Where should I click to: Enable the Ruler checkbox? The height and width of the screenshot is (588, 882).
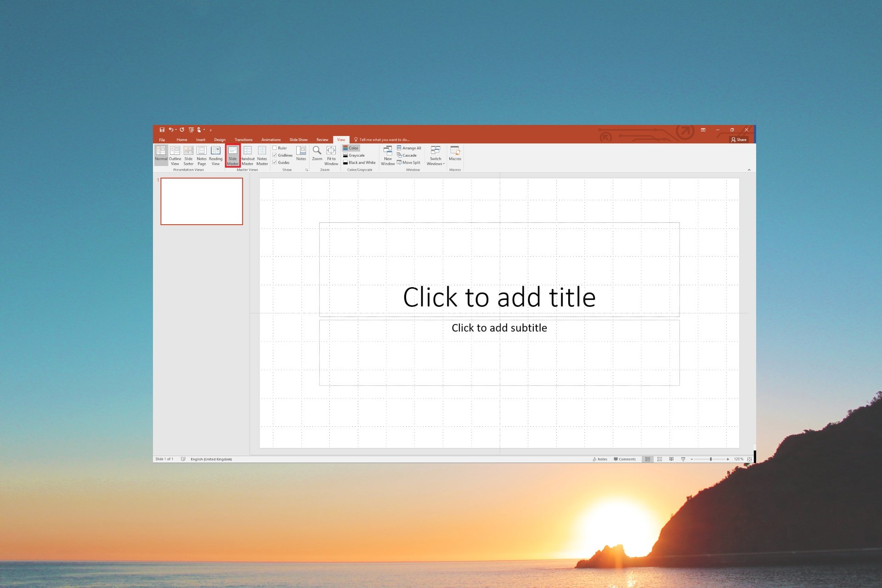275,148
